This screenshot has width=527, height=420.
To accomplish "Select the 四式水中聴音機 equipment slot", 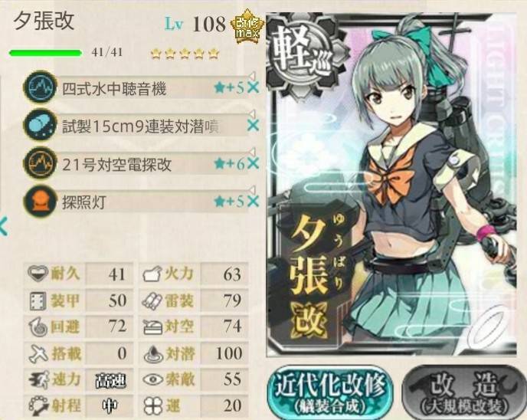I will point(141,88).
